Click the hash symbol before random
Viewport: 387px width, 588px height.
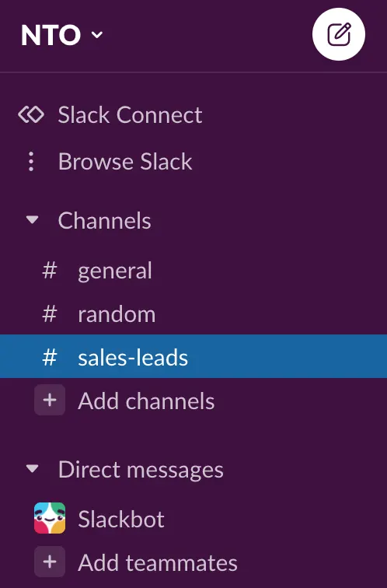(50, 314)
